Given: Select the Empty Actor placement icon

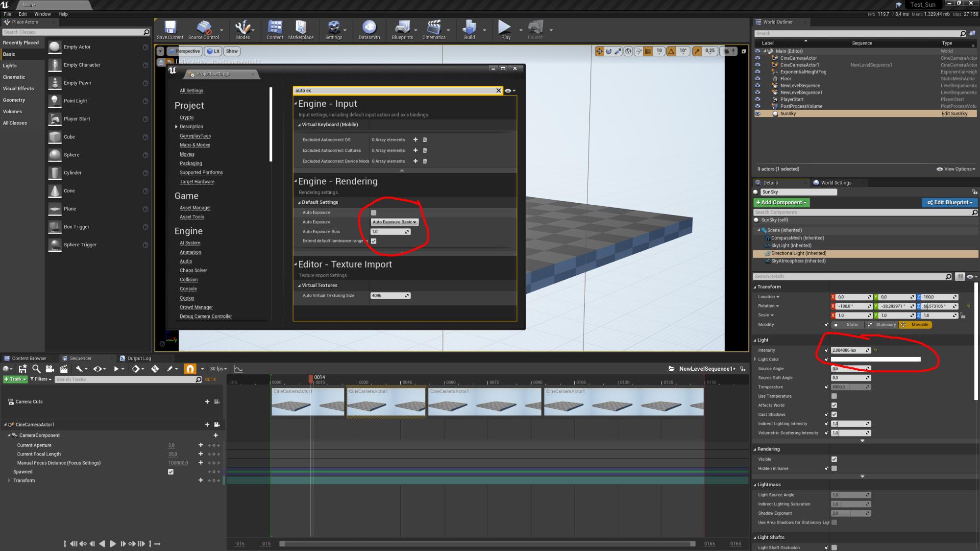Looking at the screenshot, I should [x=55, y=47].
